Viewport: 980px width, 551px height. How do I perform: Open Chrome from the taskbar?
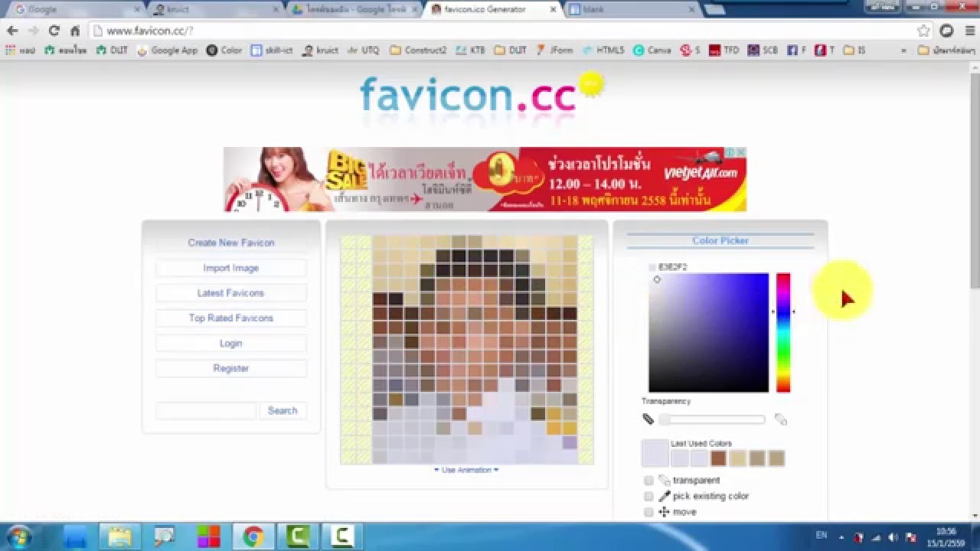point(253,536)
